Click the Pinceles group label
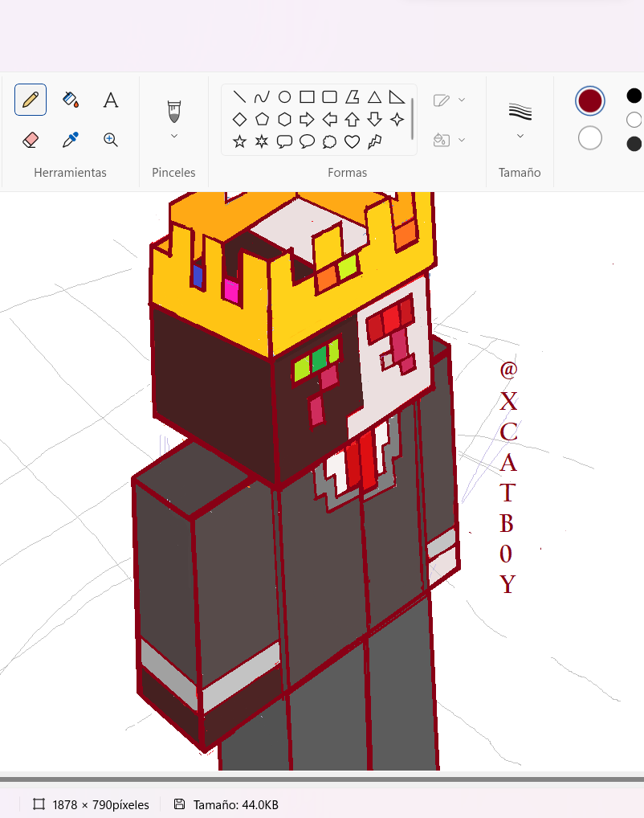The image size is (644, 818). 173,173
